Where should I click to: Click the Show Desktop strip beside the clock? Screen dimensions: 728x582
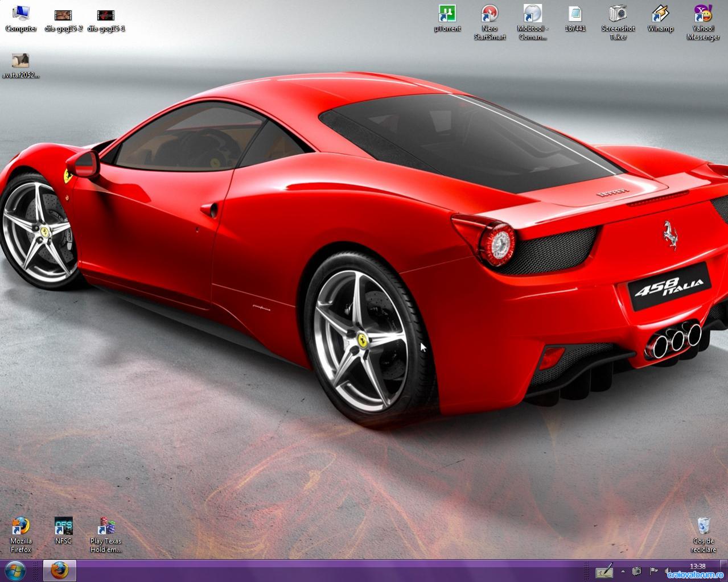(724, 571)
